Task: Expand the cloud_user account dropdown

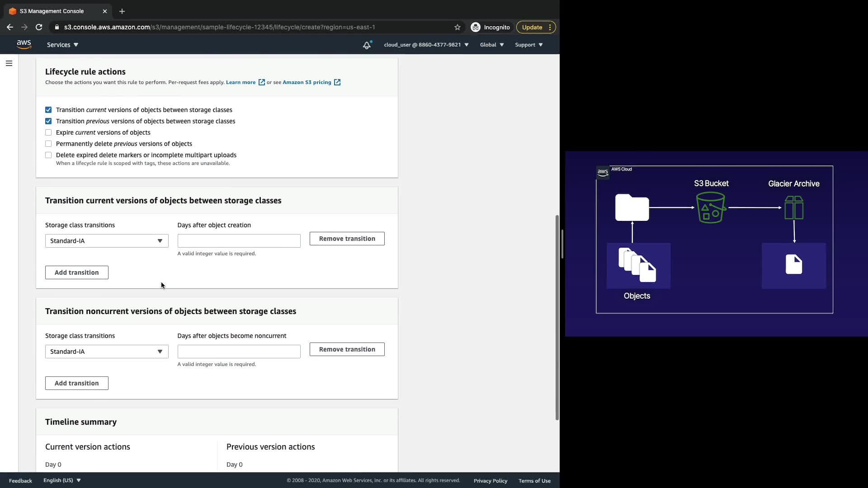Action: point(426,45)
